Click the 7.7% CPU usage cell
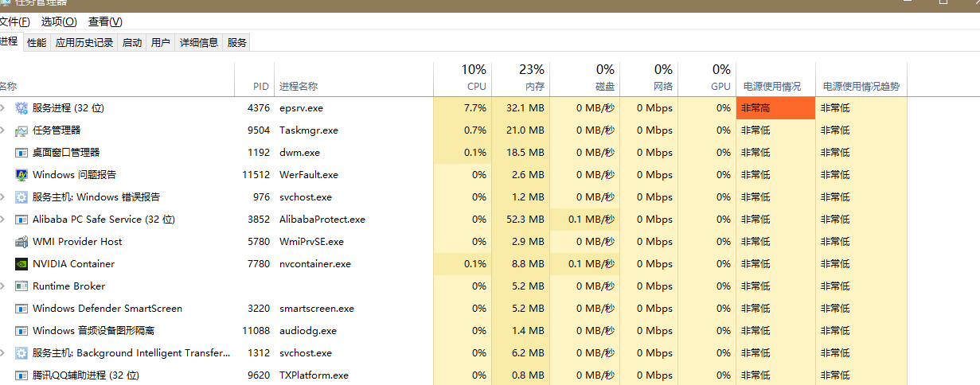Viewport: 980px width, 385px height. click(x=463, y=108)
